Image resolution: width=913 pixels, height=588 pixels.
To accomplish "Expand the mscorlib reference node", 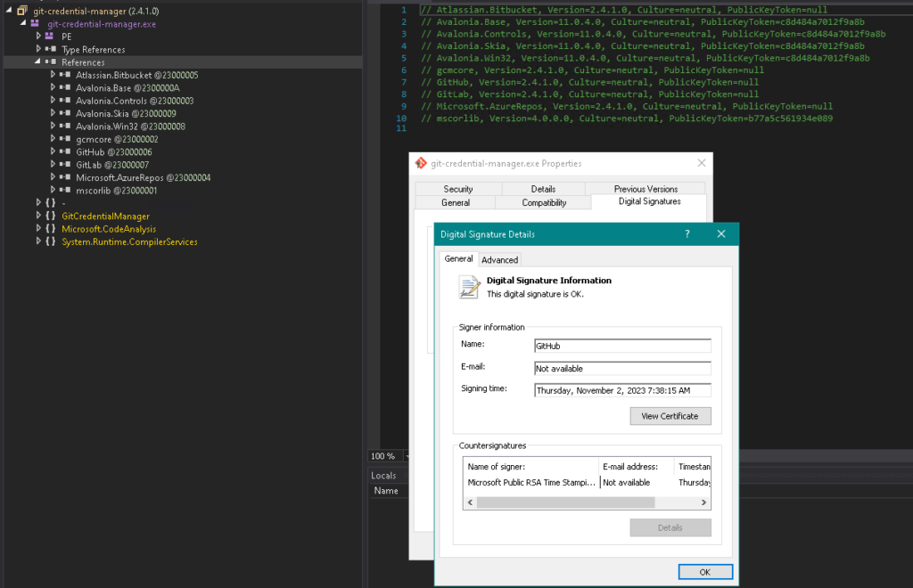I will [x=53, y=191].
